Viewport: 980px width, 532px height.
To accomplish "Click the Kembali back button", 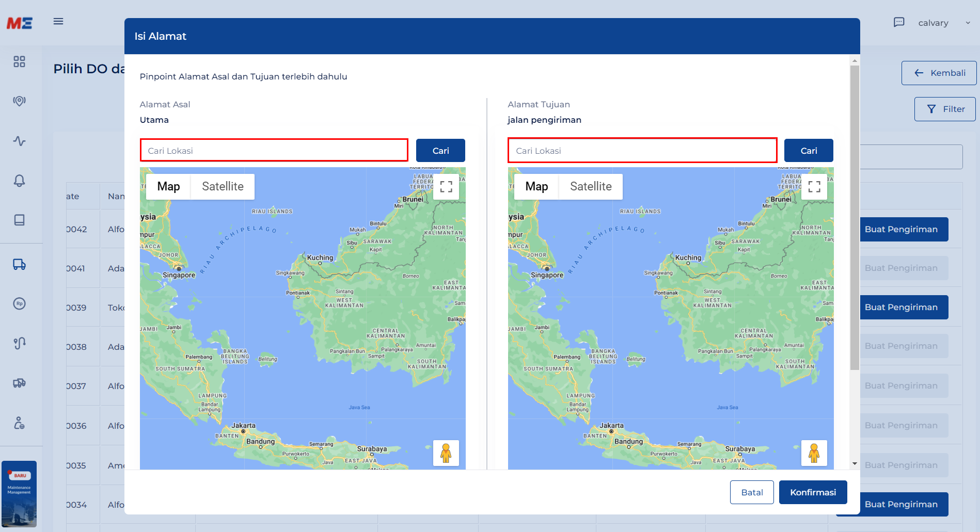I will pyautogui.click(x=939, y=73).
